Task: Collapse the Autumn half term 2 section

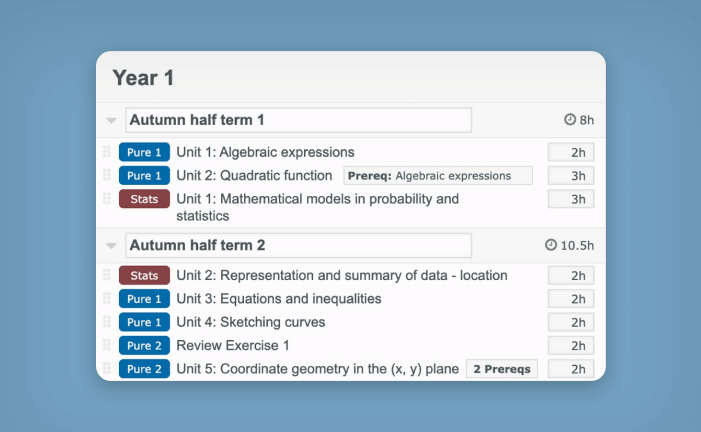Action: coord(111,246)
